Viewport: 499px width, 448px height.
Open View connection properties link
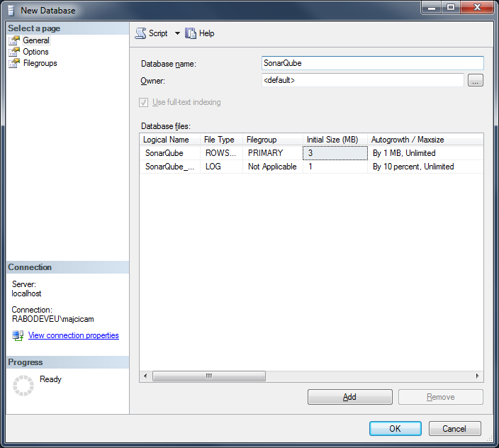point(74,335)
